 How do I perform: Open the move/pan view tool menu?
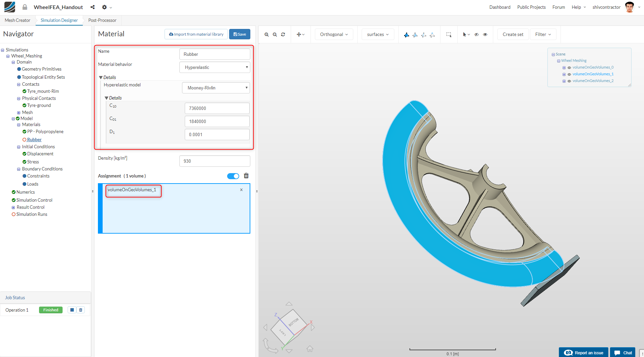click(x=300, y=35)
